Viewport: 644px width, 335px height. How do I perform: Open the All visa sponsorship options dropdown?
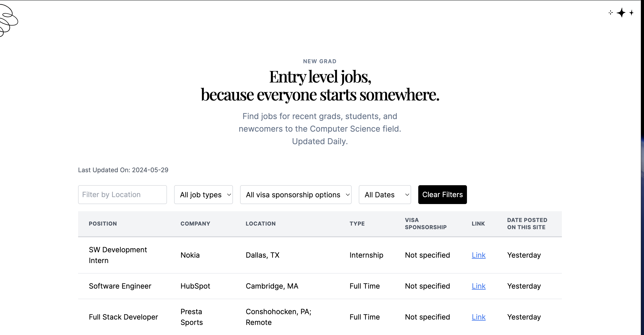click(296, 195)
